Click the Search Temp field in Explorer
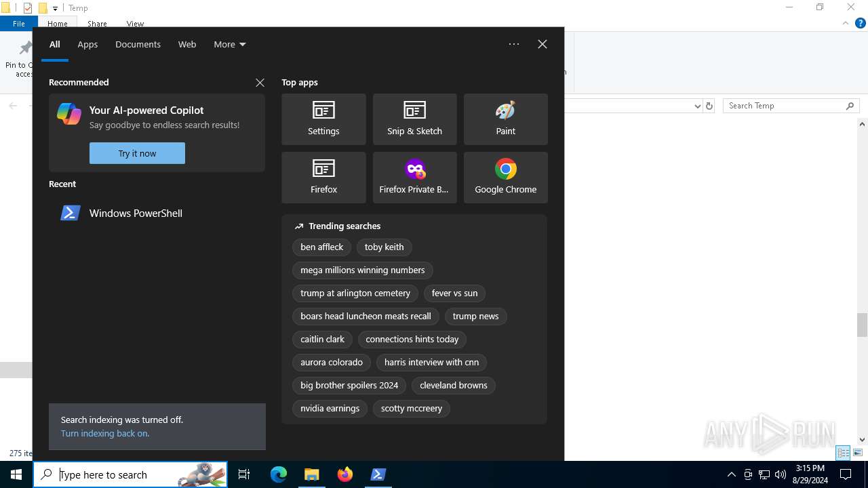 [791, 106]
